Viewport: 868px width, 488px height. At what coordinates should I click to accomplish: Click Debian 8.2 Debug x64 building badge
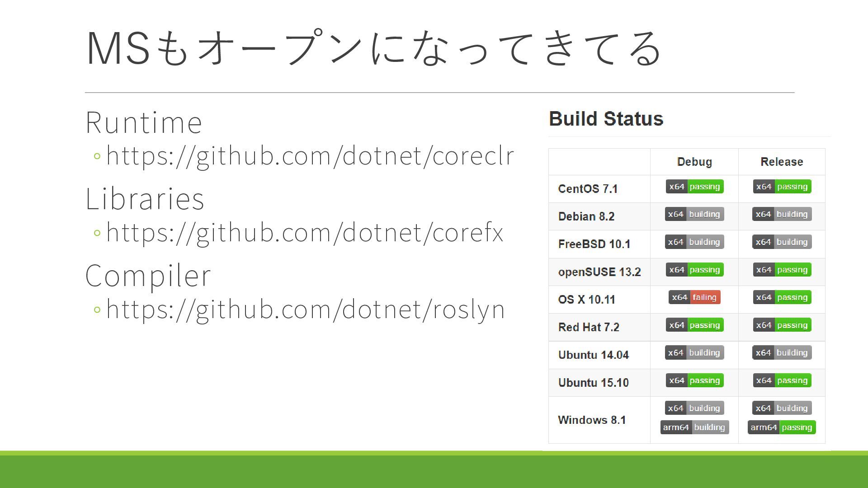[694, 214]
